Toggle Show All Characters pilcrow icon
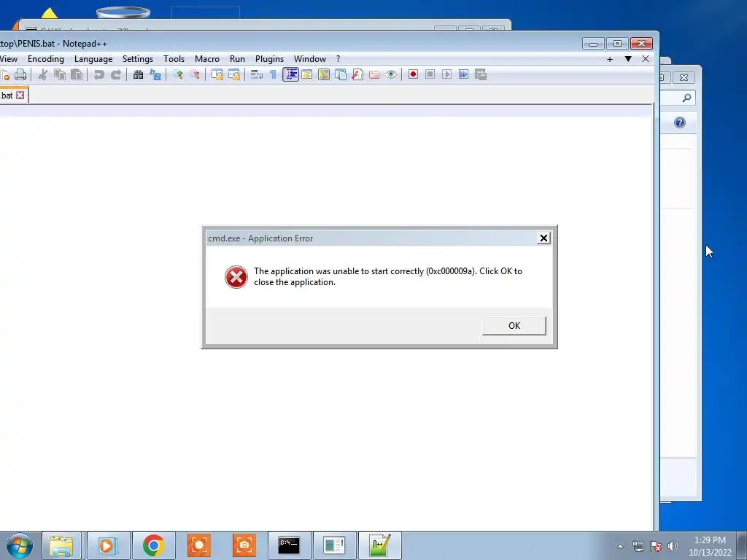747x560 pixels. 273,75
